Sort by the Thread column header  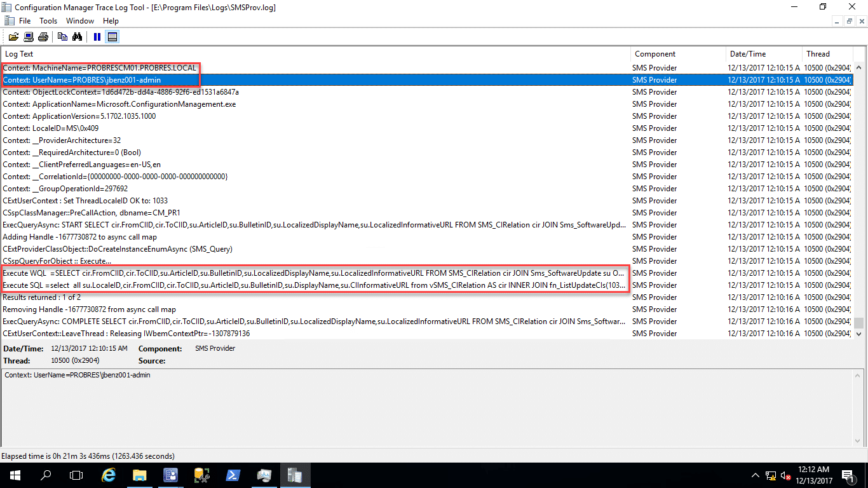tap(828, 54)
